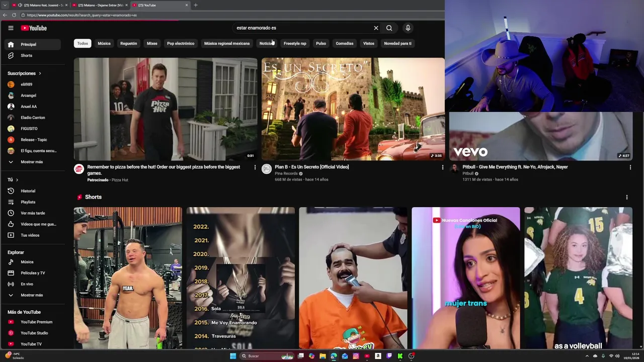Open Películas y TV under Explorar

click(33, 273)
